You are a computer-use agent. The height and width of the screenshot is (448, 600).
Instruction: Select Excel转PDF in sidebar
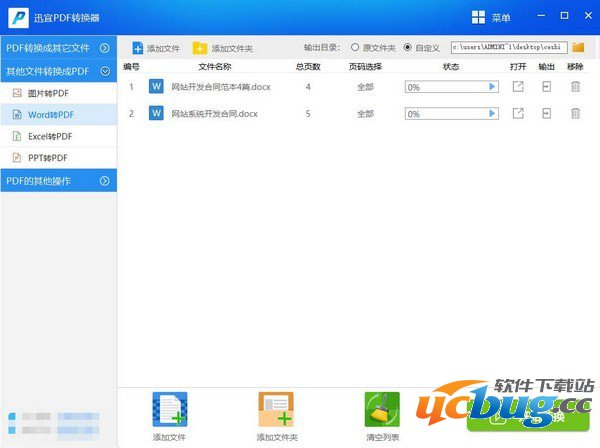tap(59, 136)
